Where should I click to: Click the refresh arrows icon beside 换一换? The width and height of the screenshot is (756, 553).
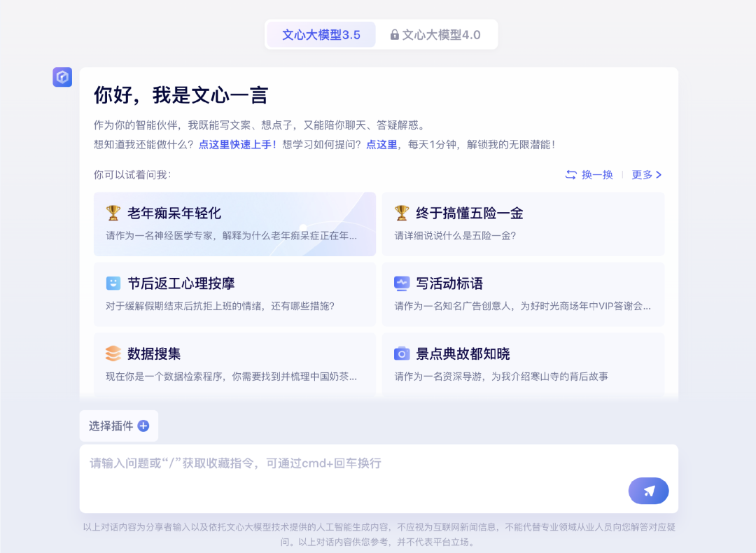tap(571, 174)
